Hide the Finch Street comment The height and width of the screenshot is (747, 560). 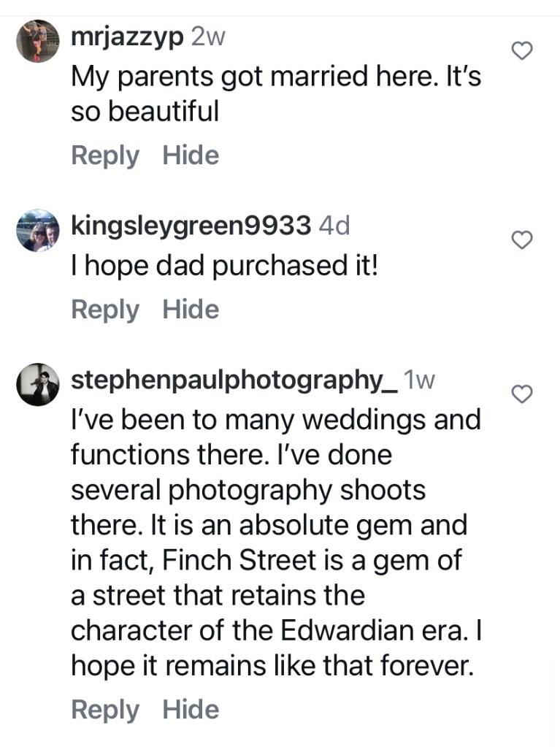(191, 709)
